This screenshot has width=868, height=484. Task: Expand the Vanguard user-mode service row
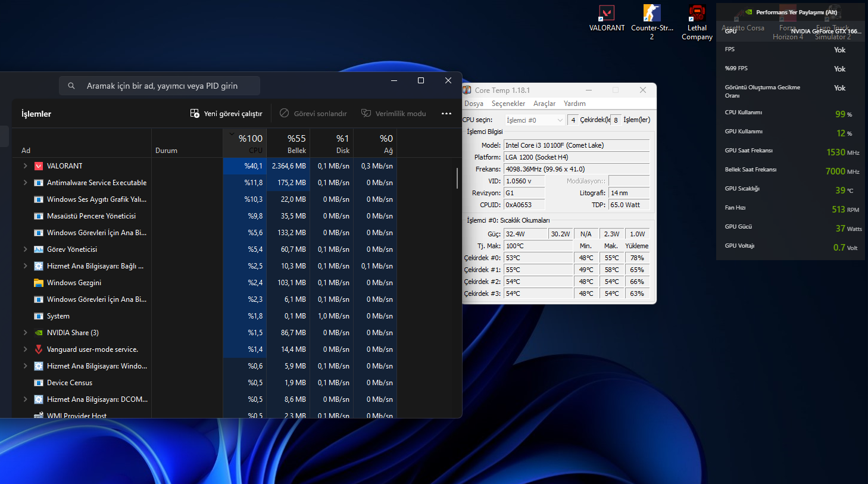(25, 349)
